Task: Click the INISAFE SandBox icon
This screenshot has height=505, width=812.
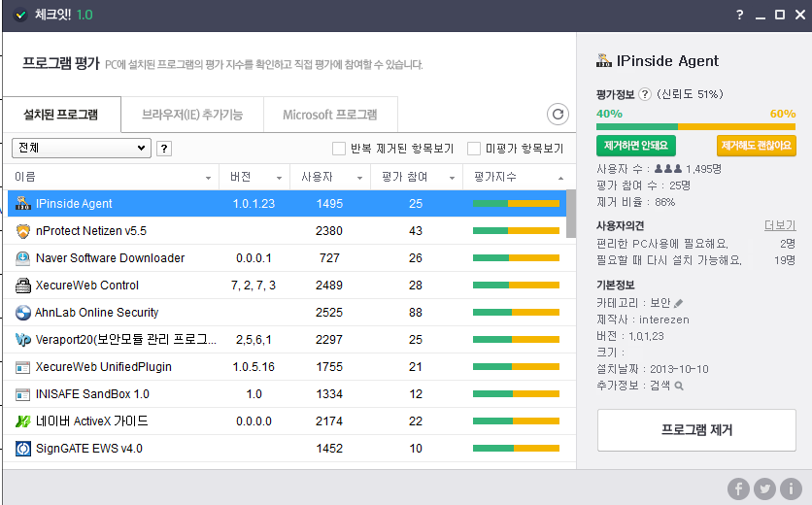Action: click(x=22, y=394)
